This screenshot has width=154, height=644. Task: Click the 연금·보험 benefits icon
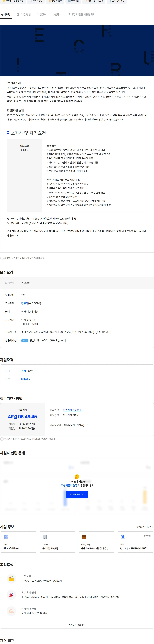[11, 579]
